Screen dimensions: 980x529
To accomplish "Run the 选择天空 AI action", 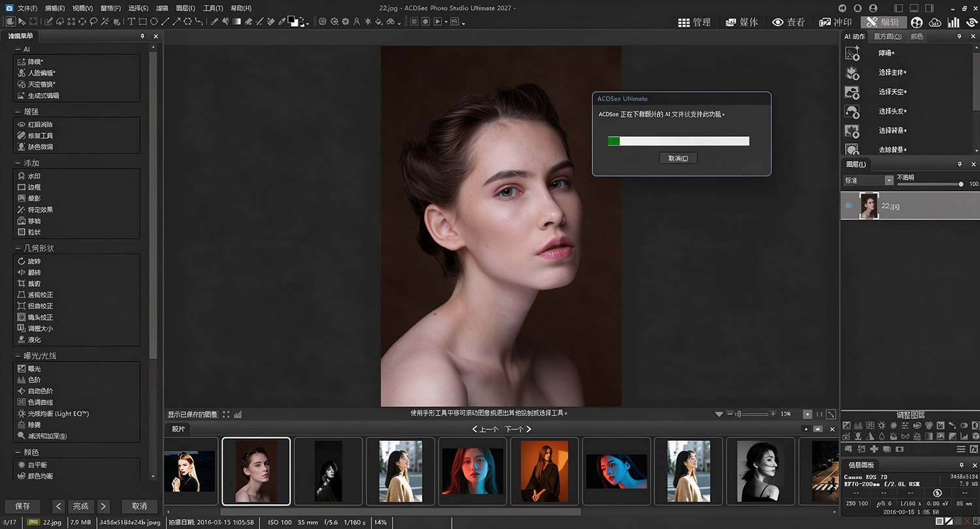I will (x=892, y=92).
